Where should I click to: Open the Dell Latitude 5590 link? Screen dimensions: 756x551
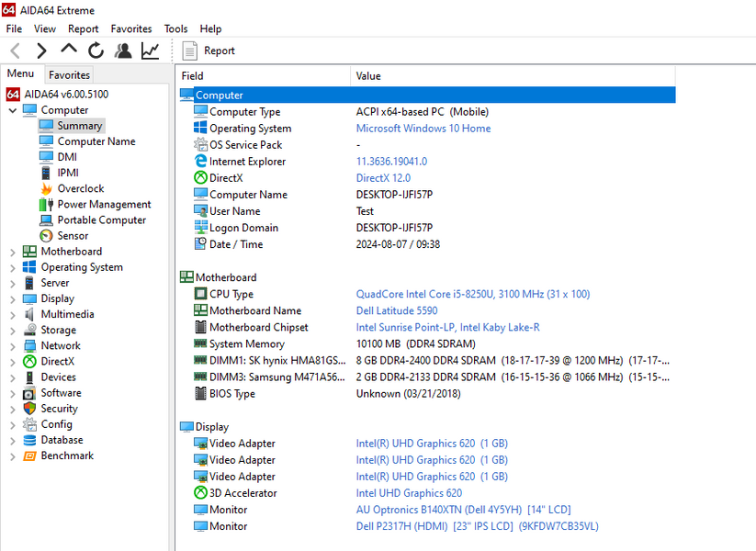tap(397, 310)
